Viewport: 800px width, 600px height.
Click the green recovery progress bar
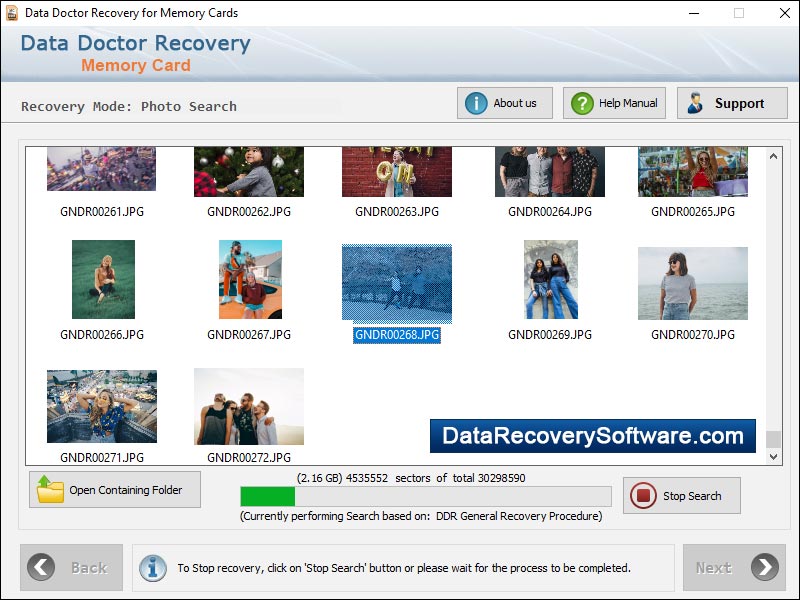[270, 495]
